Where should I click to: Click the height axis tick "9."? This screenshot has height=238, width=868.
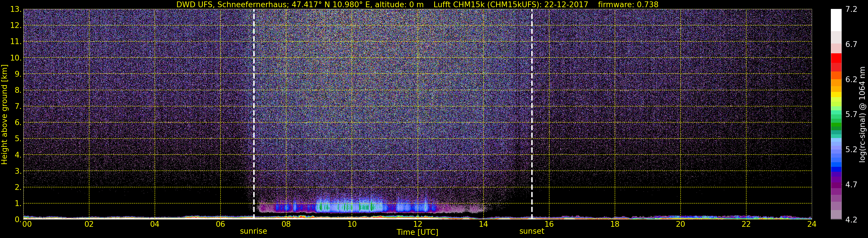tap(18, 74)
